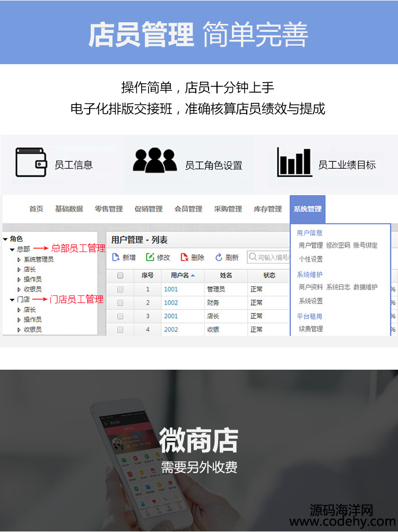Open 用户管理 in system menu
This screenshot has width=398, height=532.
pyautogui.click(x=311, y=245)
